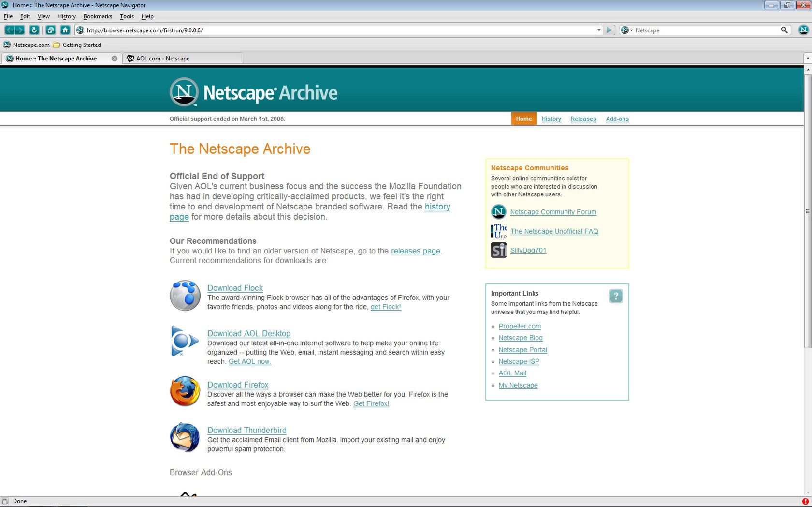Click the Netscape Community Forum icon
812x507 pixels.
pyautogui.click(x=498, y=212)
